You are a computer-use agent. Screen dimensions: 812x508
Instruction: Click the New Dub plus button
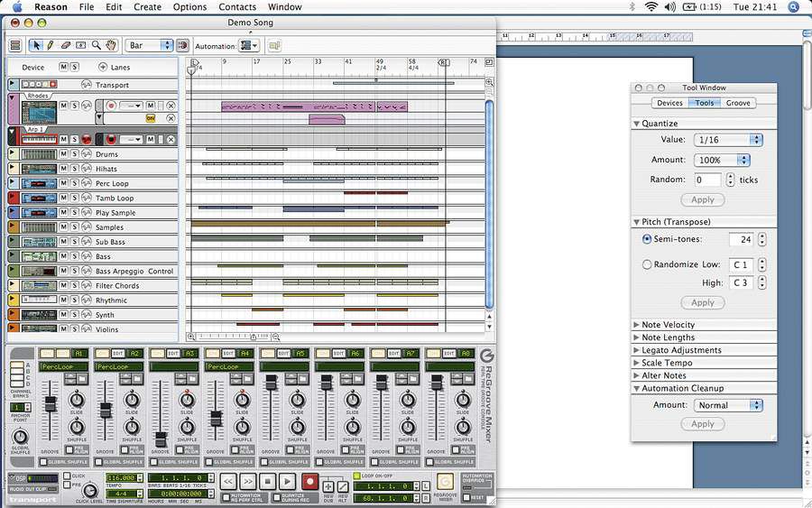[x=328, y=486]
